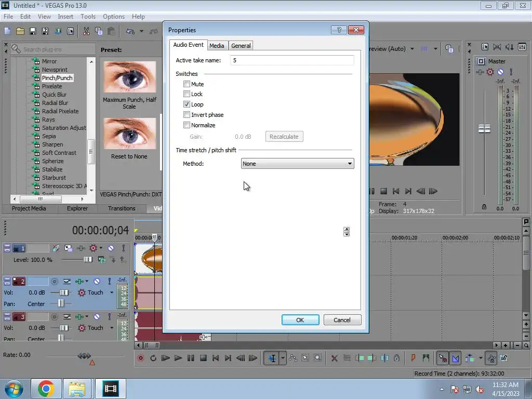Click the red X Delete icon
532x399 pixels.
pyautogui.click(x=334, y=358)
